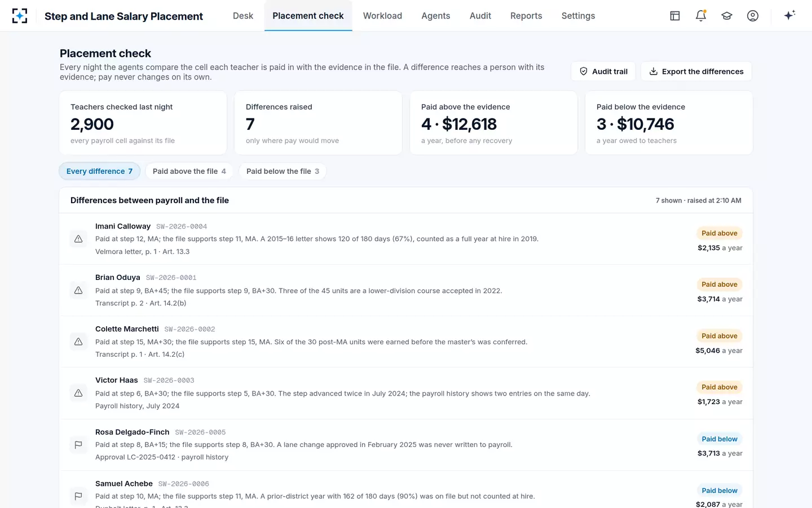Click case ID SW-2026-0001
Screen dimensions: 812x508
[171, 278]
